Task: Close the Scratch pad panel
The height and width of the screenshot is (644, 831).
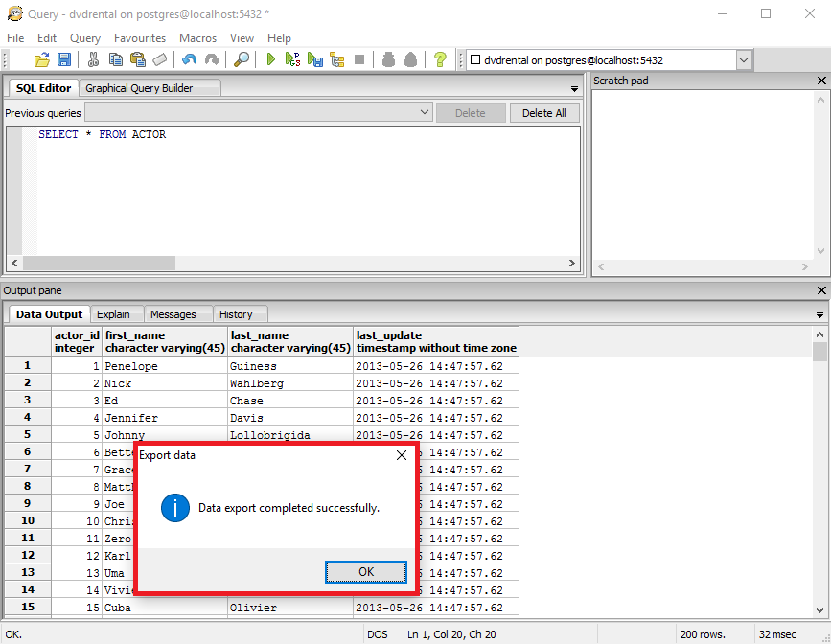Action: pyautogui.click(x=821, y=80)
